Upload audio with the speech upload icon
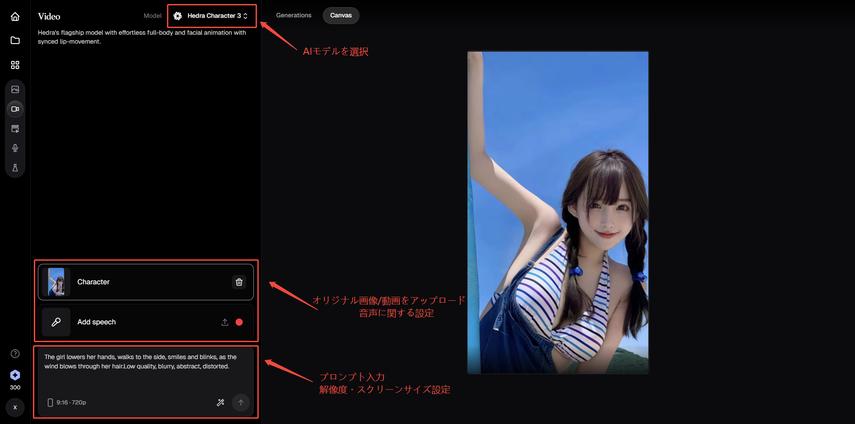 click(x=224, y=322)
